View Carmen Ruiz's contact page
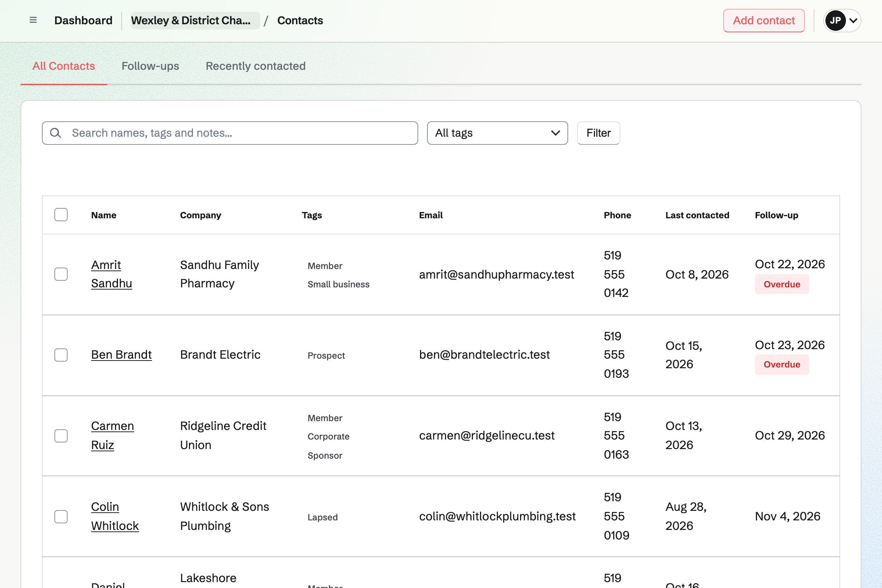The height and width of the screenshot is (588, 882). (112, 435)
